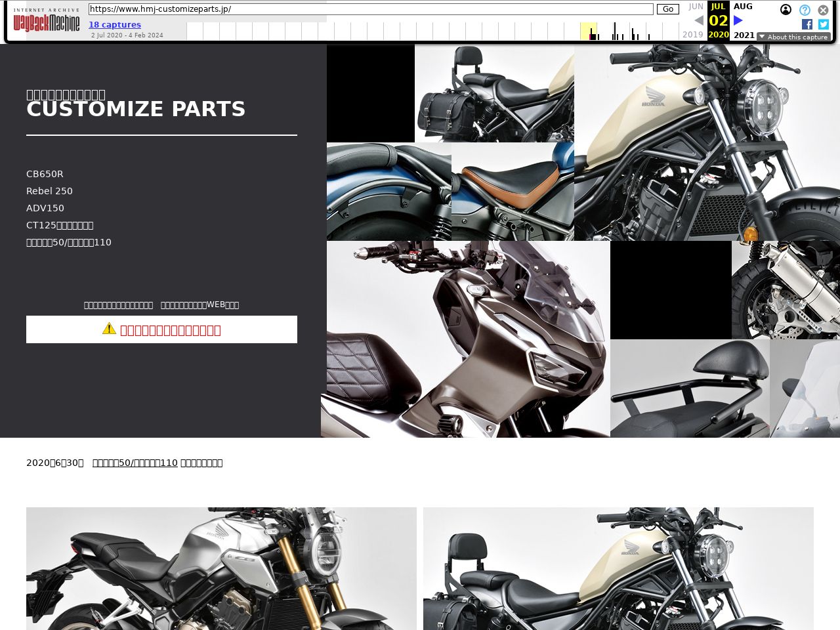Click the yellow warning triangle icon

(109, 328)
